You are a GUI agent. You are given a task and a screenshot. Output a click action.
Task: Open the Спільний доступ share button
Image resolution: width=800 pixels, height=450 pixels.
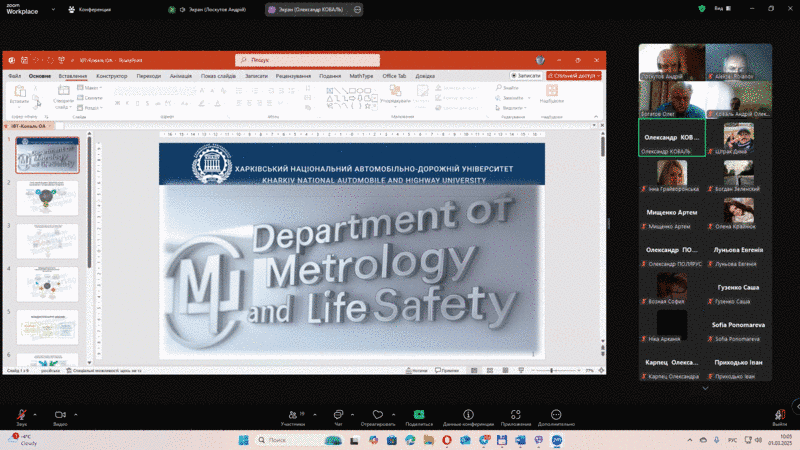[574, 76]
